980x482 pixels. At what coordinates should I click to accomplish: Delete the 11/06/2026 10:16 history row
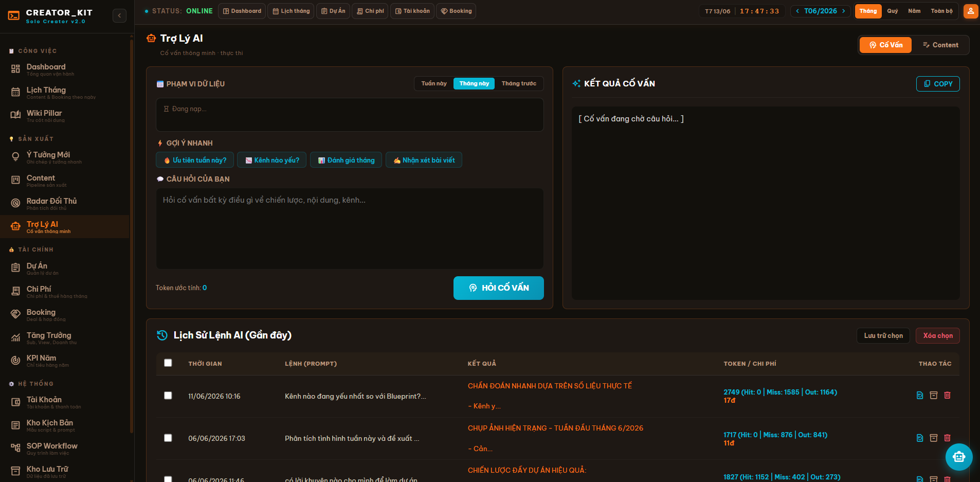point(947,395)
